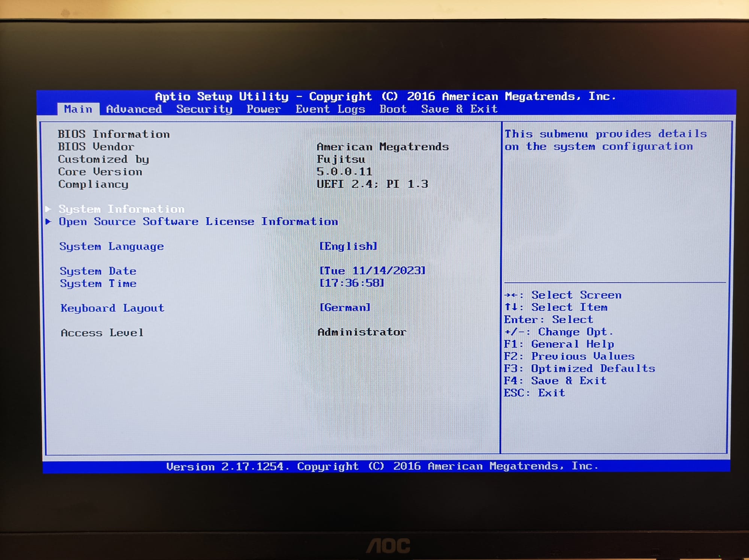Select the System Date label

tap(98, 271)
